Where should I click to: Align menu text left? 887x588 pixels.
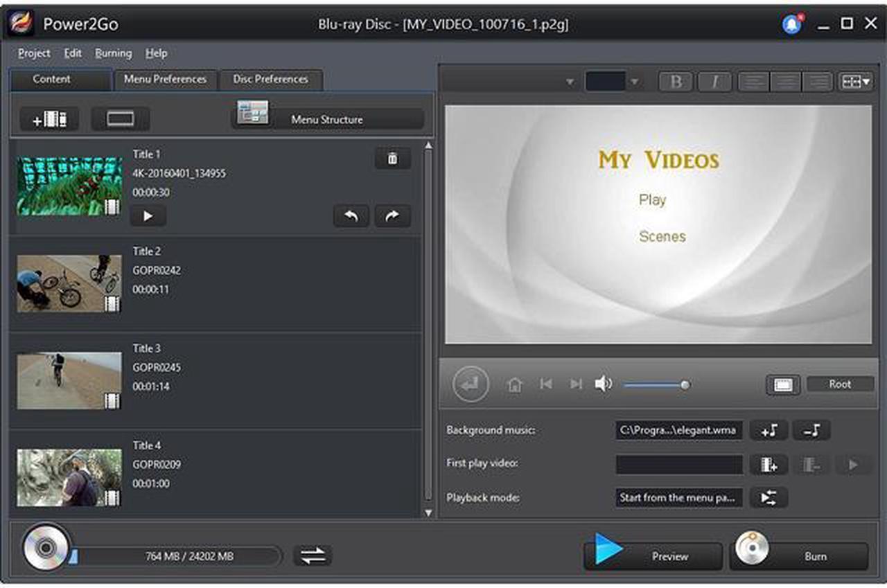point(753,82)
